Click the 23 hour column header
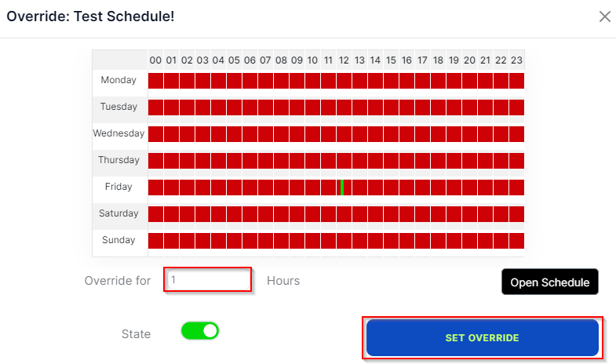Image resolution: width=616 pixels, height=364 pixels. click(x=516, y=60)
